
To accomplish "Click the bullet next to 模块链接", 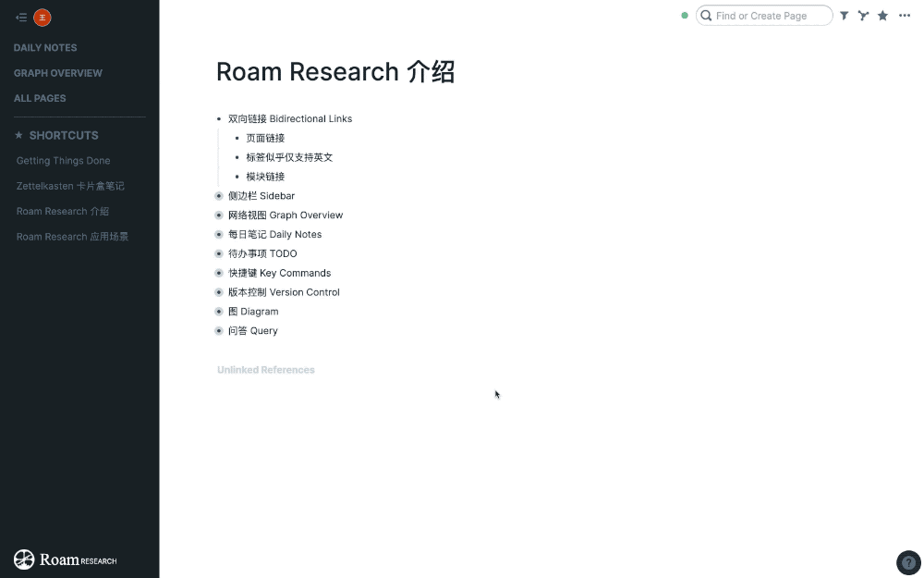I will pyautogui.click(x=237, y=177).
